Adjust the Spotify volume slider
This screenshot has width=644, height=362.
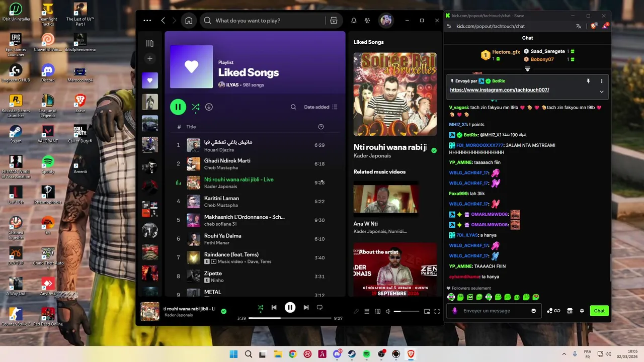click(406, 311)
